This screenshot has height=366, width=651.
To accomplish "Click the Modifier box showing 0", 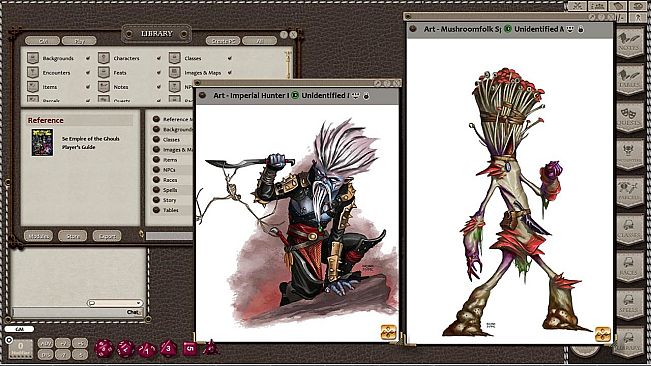I will pos(20,349).
